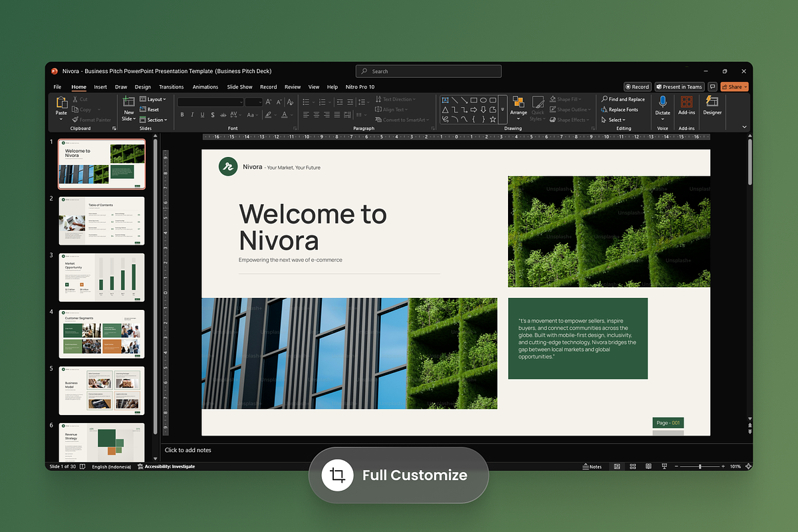Open the Layout dropdown

click(x=152, y=99)
